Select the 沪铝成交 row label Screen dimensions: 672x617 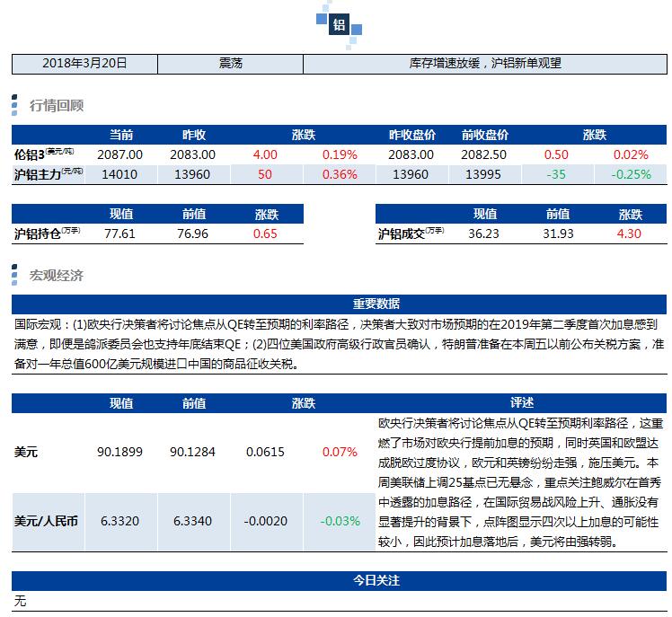[x=411, y=234]
